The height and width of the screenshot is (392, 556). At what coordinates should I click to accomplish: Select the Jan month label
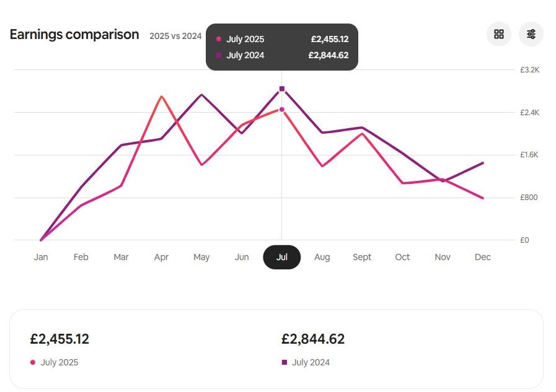point(41,257)
